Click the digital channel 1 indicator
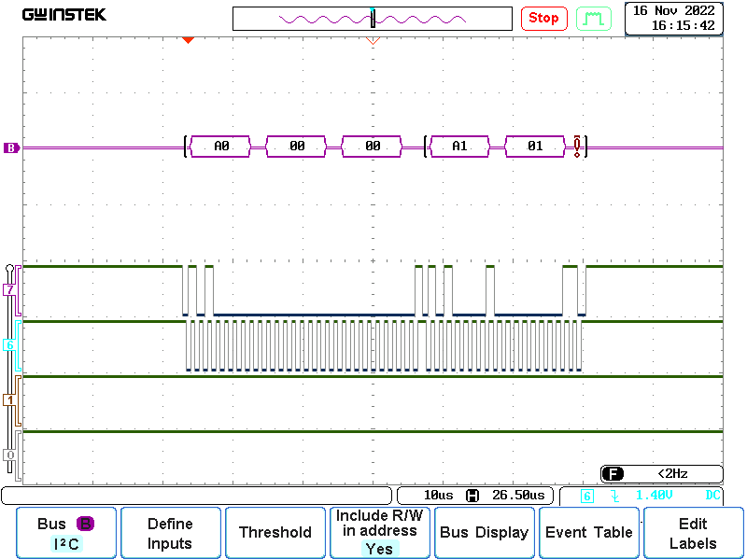The height and width of the screenshot is (560, 747). (x=10, y=399)
